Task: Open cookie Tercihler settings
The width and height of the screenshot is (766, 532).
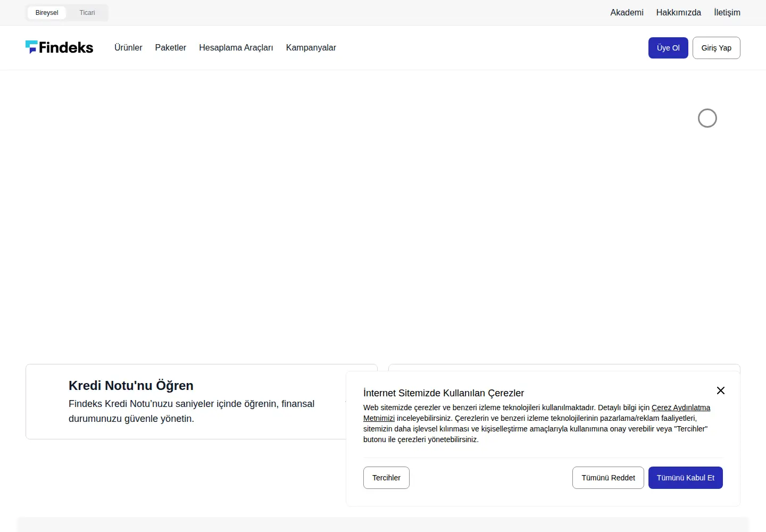Action: (x=386, y=478)
